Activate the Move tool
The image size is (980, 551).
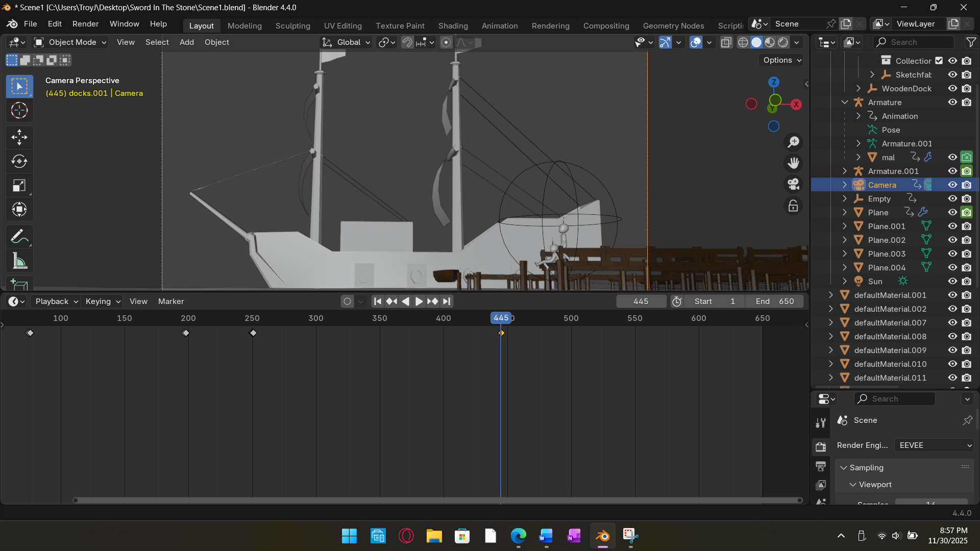(x=19, y=137)
